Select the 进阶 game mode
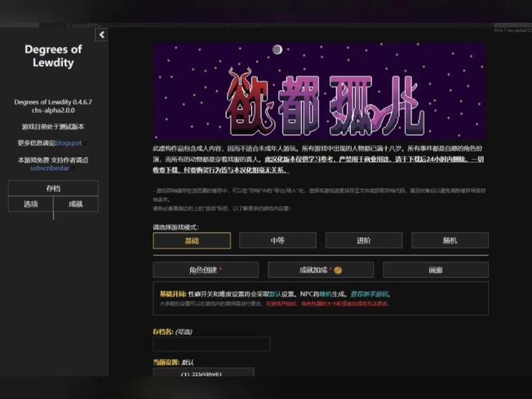 (364, 240)
